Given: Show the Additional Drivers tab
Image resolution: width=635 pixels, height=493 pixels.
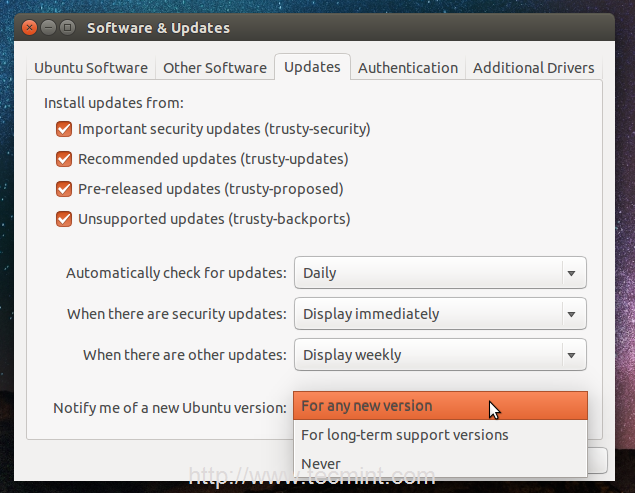Looking at the screenshot, I should pyautogui.click(x=534, y=68).
